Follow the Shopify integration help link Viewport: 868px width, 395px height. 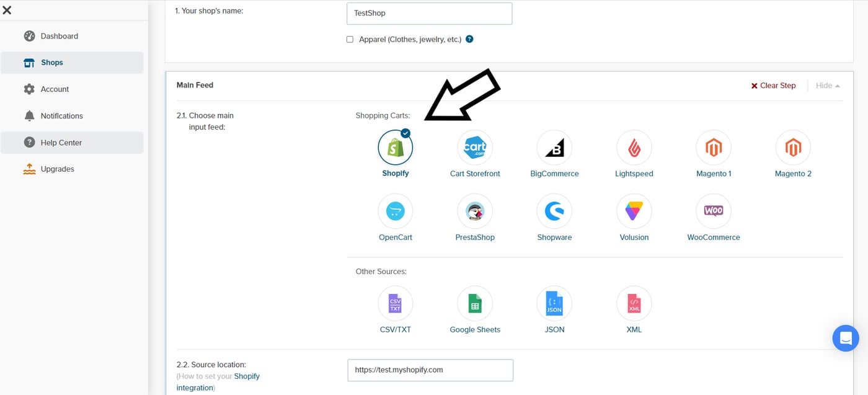(218, 382)
